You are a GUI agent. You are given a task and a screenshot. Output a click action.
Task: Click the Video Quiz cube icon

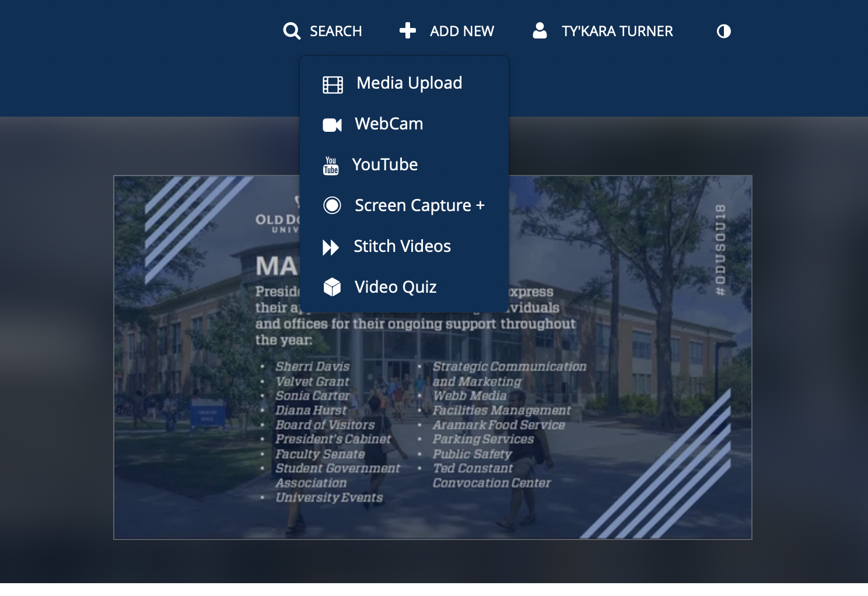[332, 287]
